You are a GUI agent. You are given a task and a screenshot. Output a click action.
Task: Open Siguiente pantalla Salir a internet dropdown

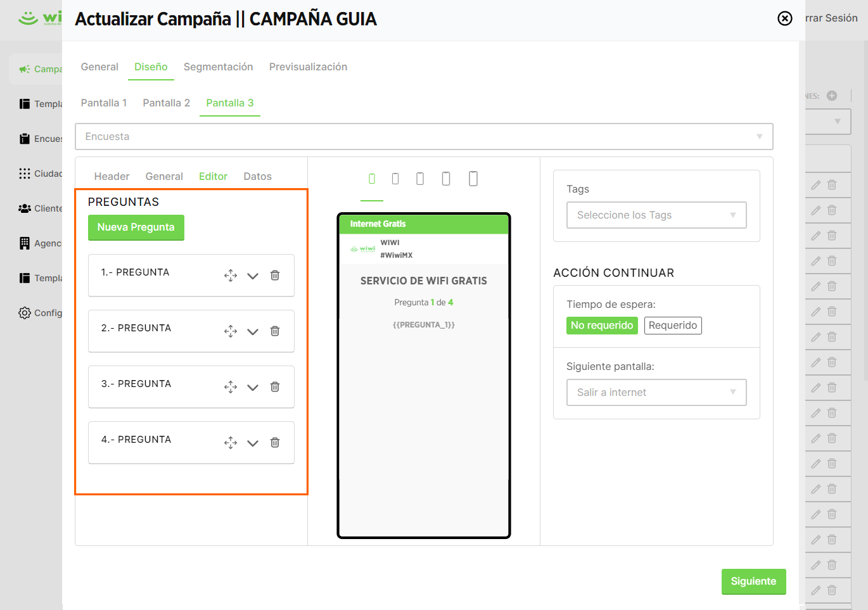point(656,392)
